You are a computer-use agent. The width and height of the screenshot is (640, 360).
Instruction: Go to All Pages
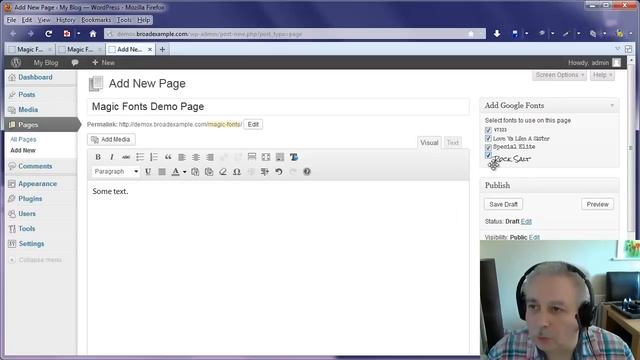pyautogui.click(x=23, y=140)
